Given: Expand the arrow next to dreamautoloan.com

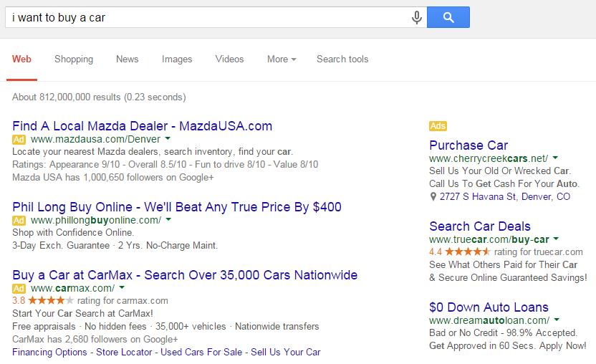Looking at the screenshot, I should [x=557, y=320].
